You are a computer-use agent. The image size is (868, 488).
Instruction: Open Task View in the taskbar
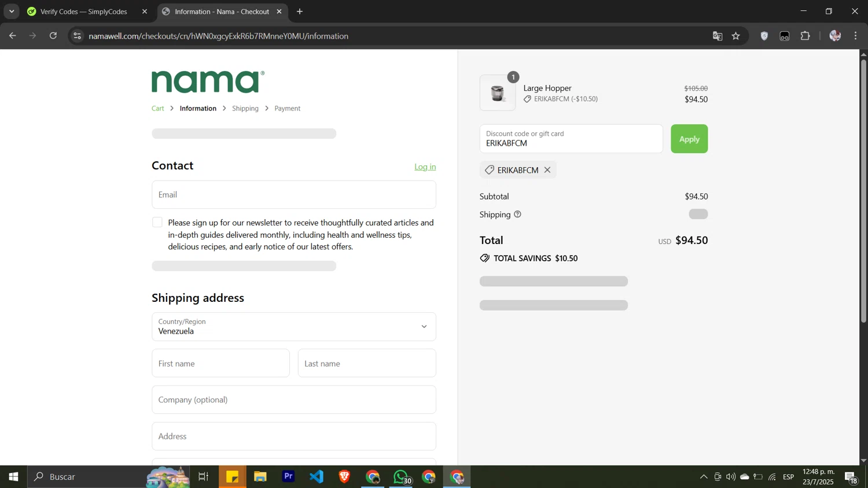(x=203, y=477)
